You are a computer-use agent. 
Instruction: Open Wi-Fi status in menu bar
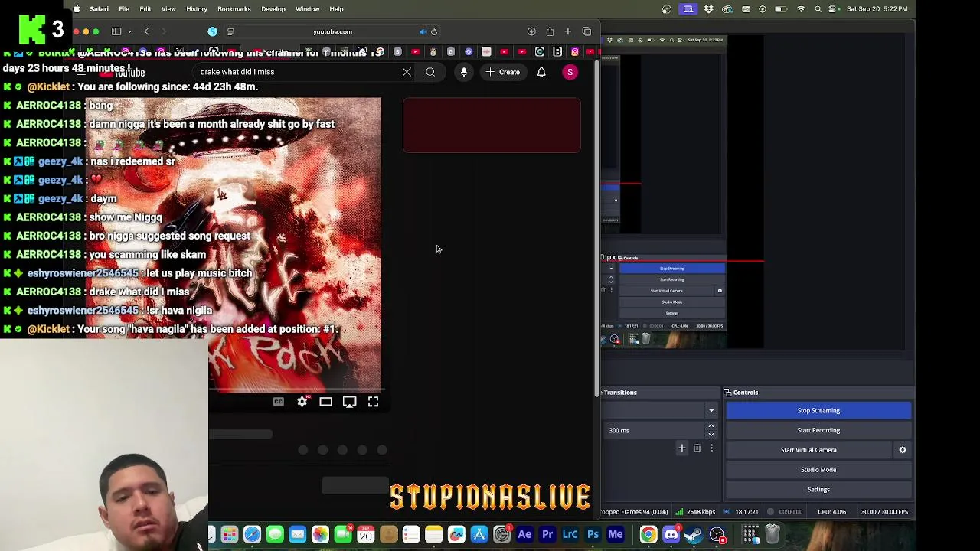tap(801, 9)
